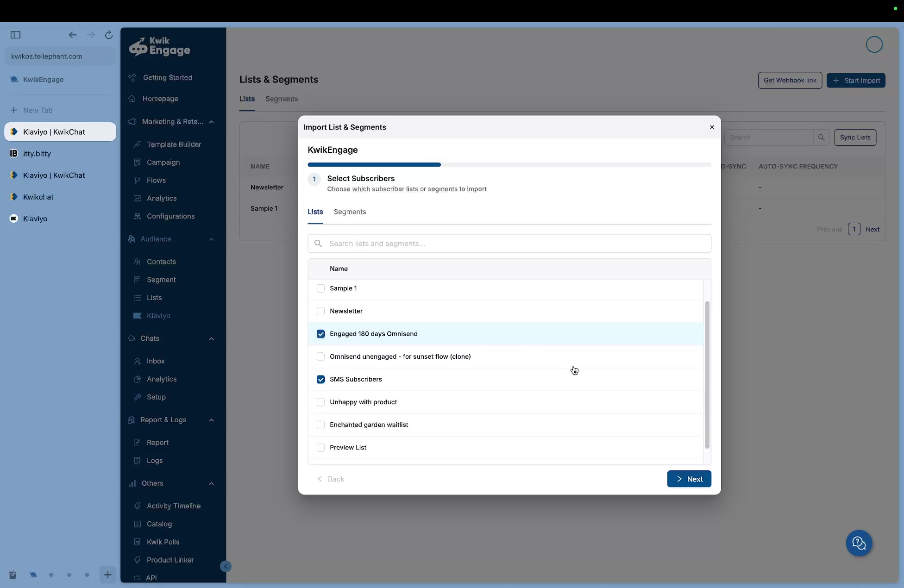904x588 pixels.
Task: Click Next in the import dialog
Action: [x=689, y=479]
